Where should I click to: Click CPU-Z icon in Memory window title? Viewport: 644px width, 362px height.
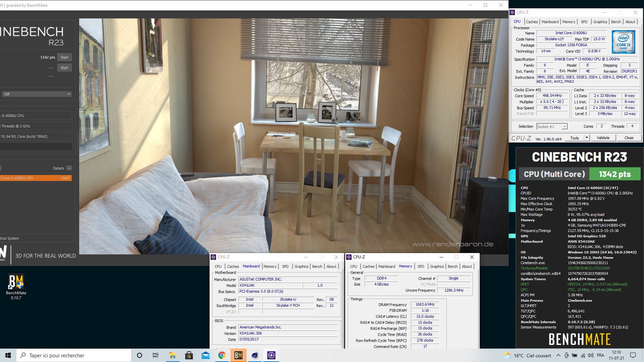click(x=349, y=257)
